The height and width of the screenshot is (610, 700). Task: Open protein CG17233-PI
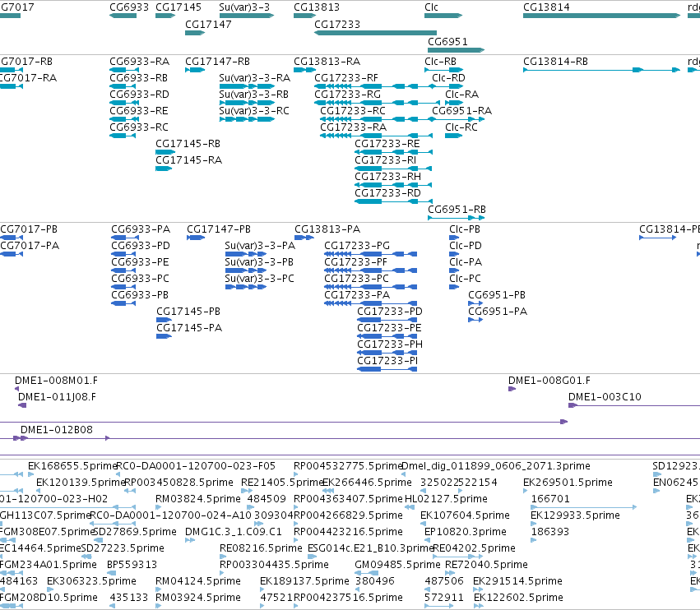tap(387, 361)
